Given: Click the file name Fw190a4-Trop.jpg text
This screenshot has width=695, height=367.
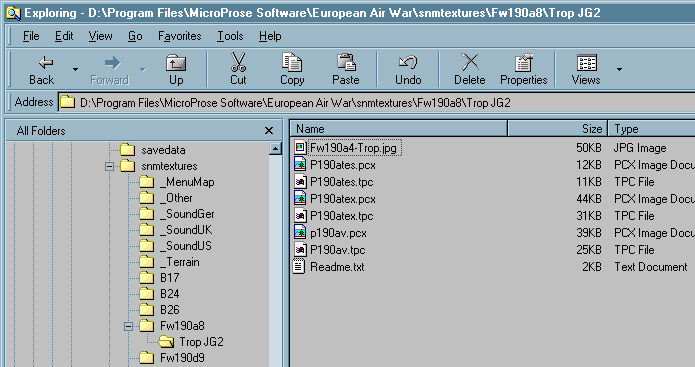Looking at the screenshot, I should coord(353,148).
